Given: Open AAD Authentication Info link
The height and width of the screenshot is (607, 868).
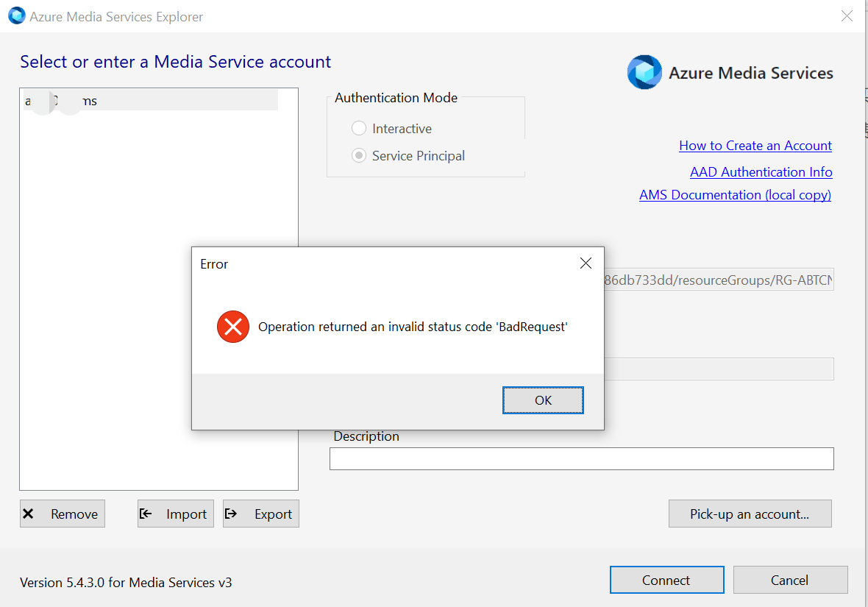Looking at the screenshot, I should [x=761, y=172].
